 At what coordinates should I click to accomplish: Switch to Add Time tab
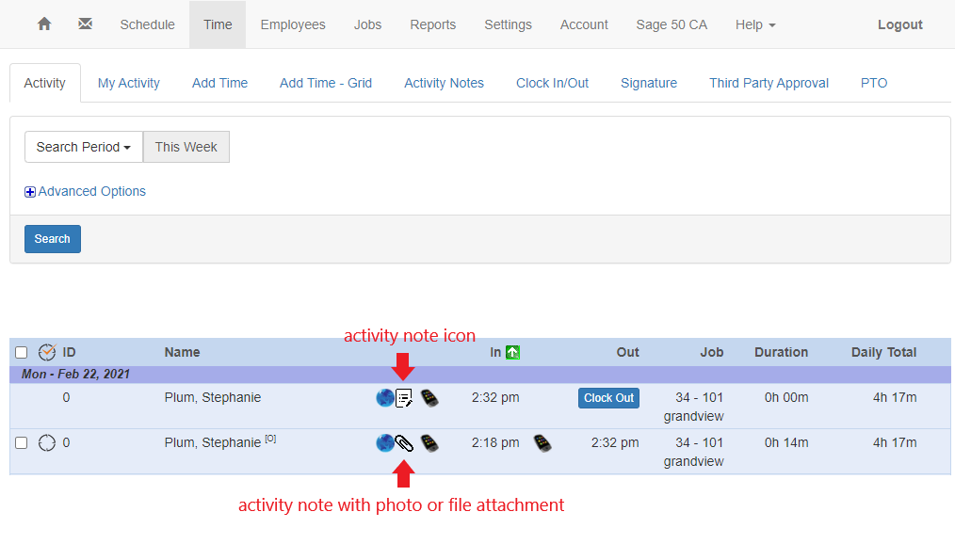point(219,83)
